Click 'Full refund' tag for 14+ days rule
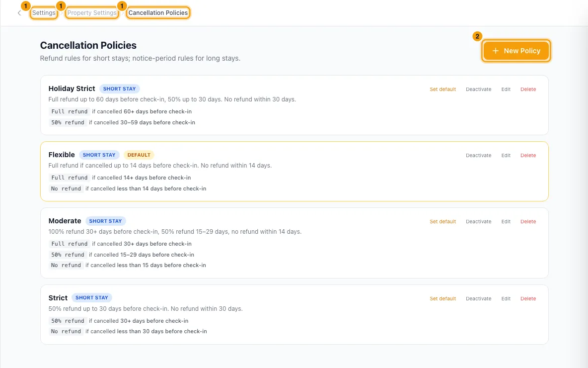Viewport: 588px width, 368px height. 70,178
